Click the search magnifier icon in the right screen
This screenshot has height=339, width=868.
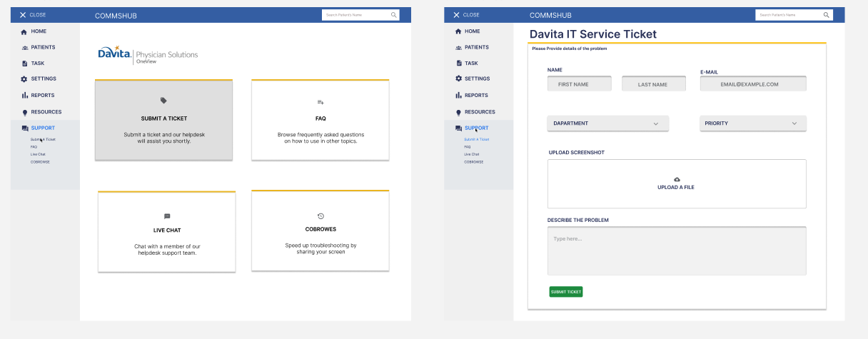pyautogui.click(x=827, y=15)
